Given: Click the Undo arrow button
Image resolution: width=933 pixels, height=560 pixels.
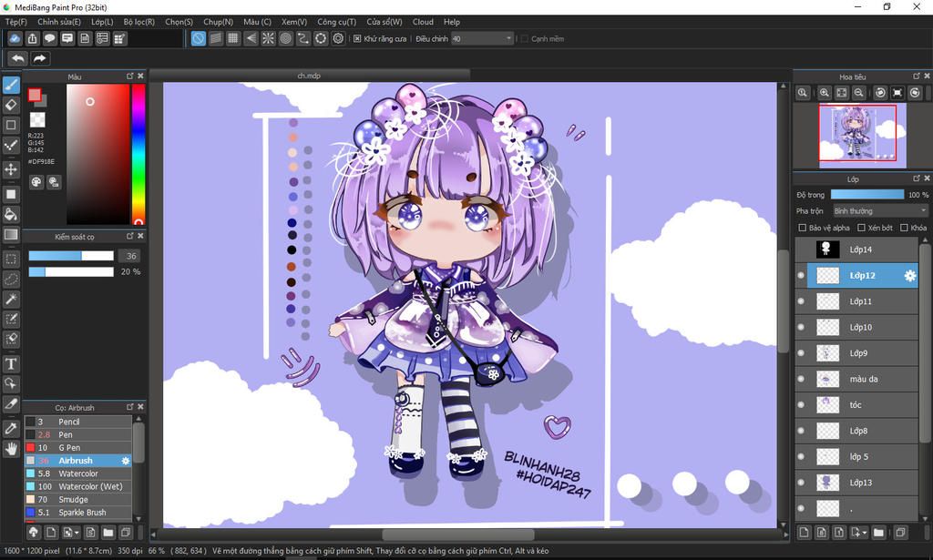Looking at the screenshot, I should click(18, 58).
